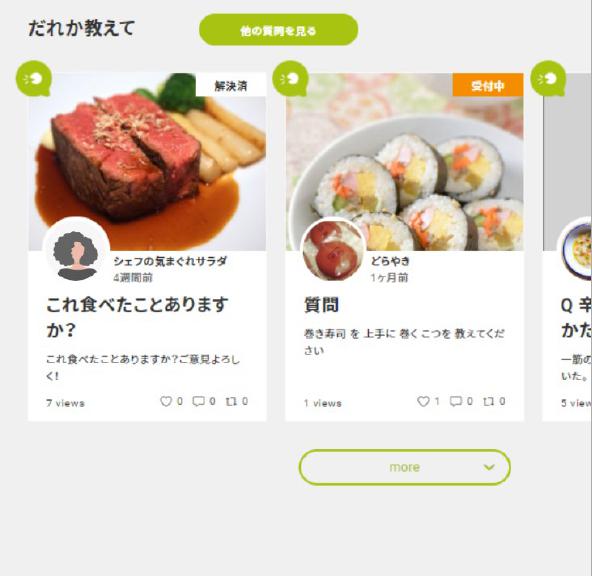Click the speech bubble icon on the third card
The height and width of the screenshot is (576, 592).
coord(548,79)
